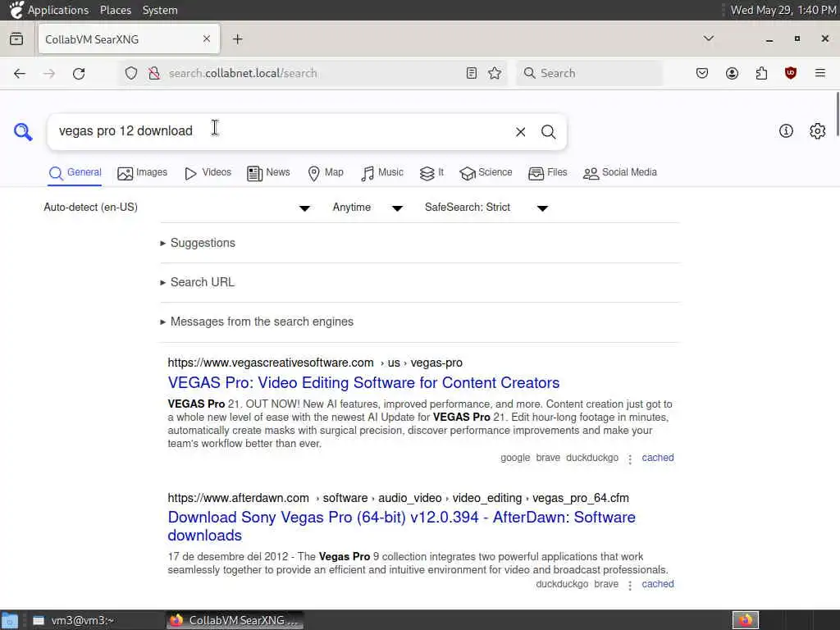Image resolution: width=840 pixels, height=630 pixels.
Task: Select the General search category tab
Action: point(75,172)
